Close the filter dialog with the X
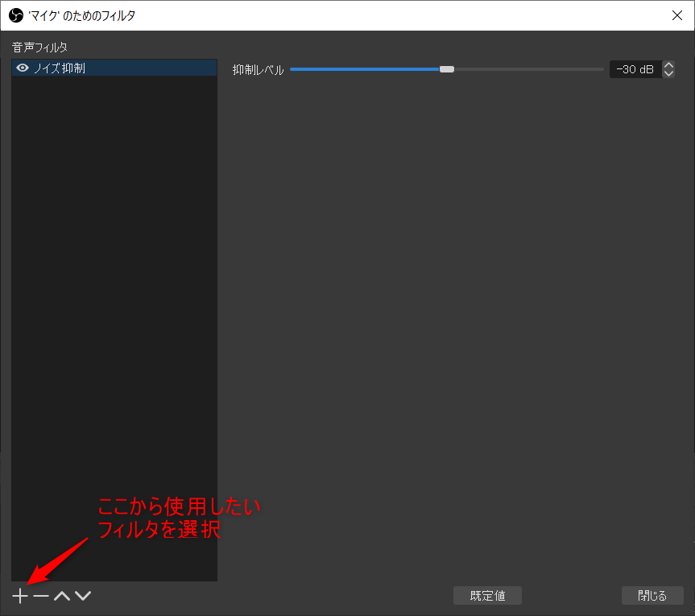Viewport: 695px width, 616px height. click(677, 14)
